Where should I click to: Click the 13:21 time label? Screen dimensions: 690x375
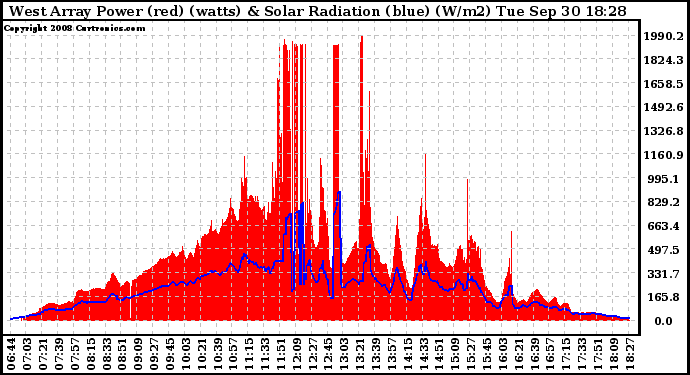pyautogui.click(x=360, y=354)
